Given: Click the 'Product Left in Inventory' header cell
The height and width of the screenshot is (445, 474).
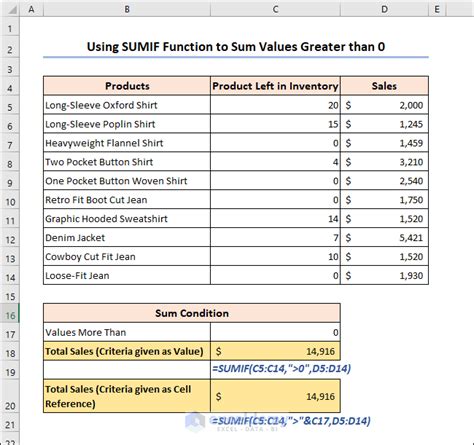Looking at the screenshot, I should click(x=275, y=86).
